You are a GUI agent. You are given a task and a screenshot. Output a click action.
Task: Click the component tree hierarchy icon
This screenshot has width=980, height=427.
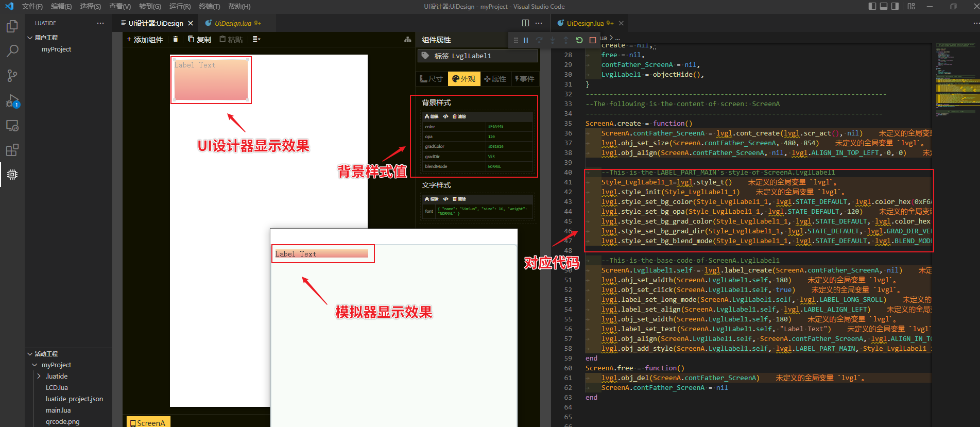pos(407,39)
